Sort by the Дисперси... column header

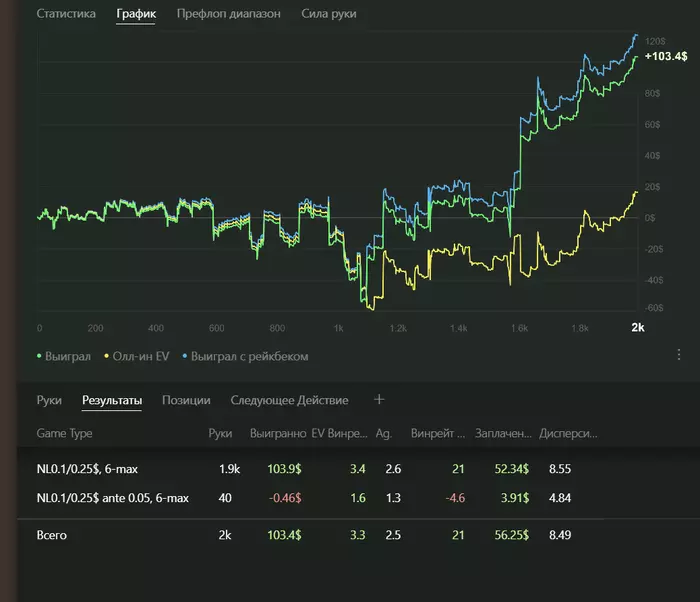(x=568, y=433)
